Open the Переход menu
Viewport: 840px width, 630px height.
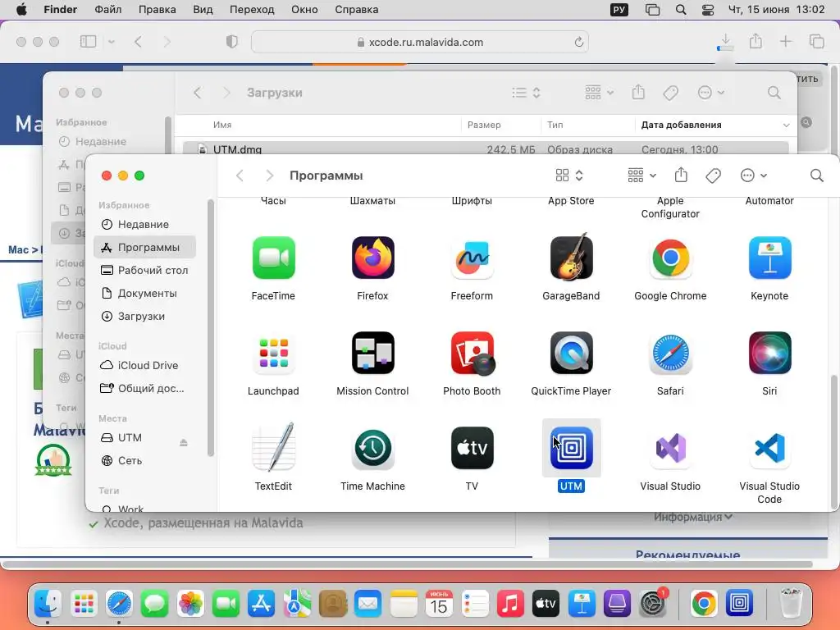pos(252,10)
